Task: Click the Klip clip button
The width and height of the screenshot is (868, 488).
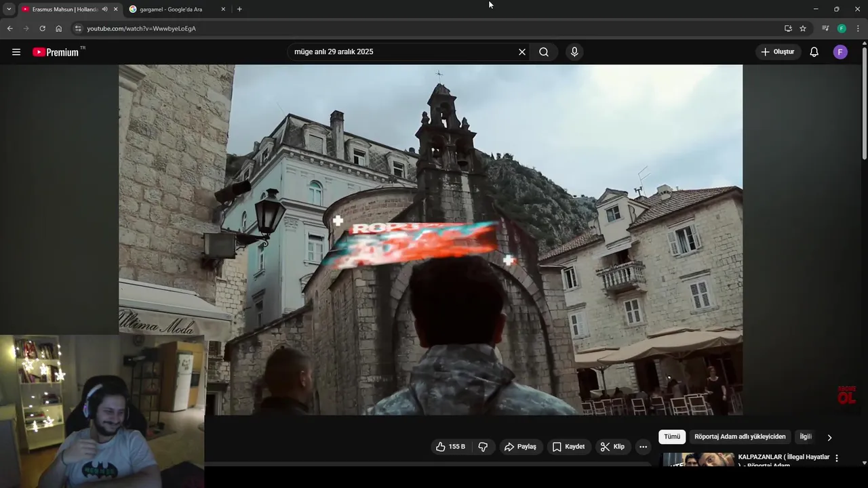Action: coord(612,447)
